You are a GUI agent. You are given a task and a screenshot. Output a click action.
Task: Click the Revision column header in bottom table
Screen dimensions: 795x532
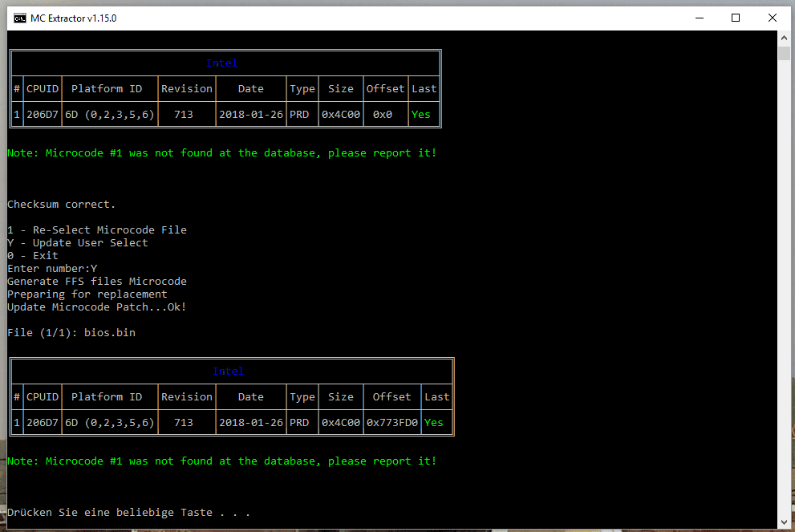[187, 397]
